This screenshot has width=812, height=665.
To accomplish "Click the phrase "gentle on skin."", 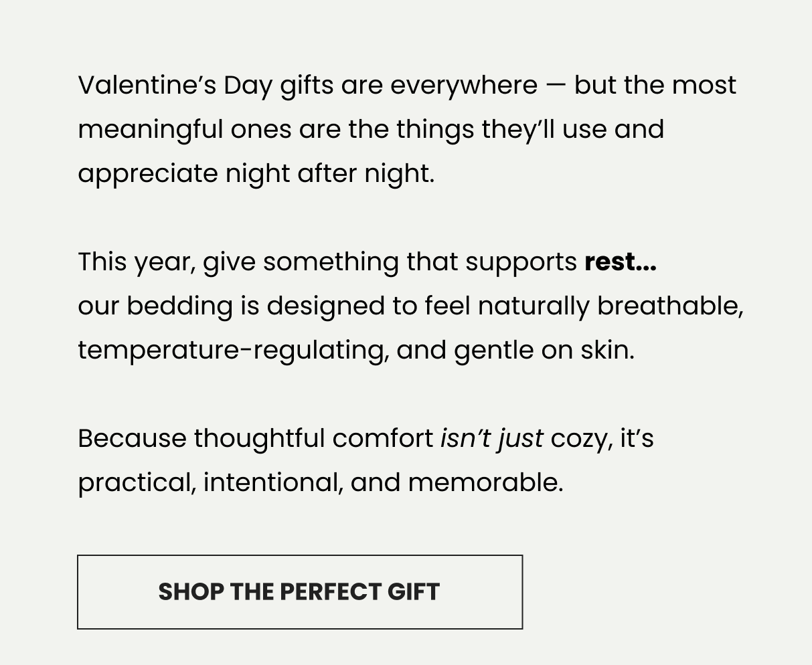I will pyautogui.click(x=544, y=351).
